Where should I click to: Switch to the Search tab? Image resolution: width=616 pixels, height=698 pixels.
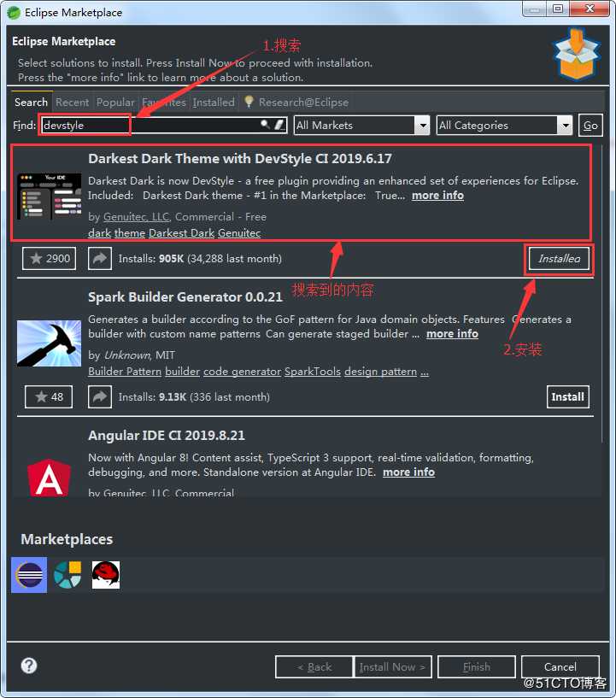tap(31, 102)
